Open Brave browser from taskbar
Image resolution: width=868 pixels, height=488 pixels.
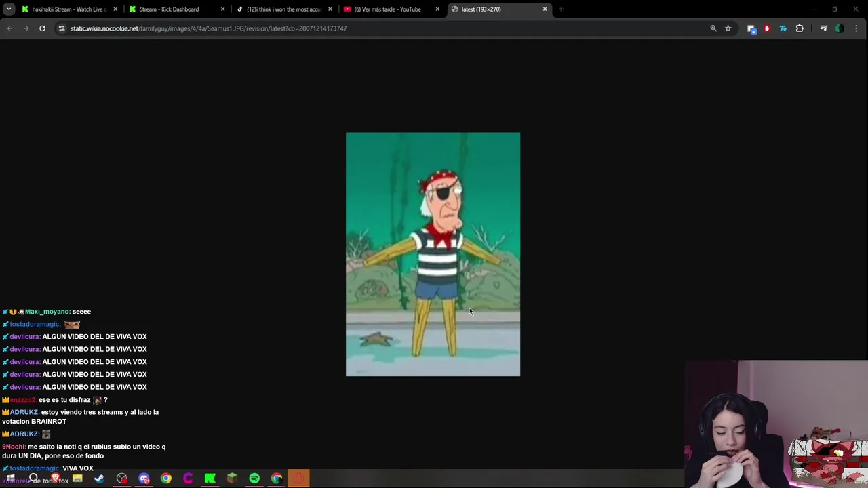pyautogui.click(x=55, y=479)
